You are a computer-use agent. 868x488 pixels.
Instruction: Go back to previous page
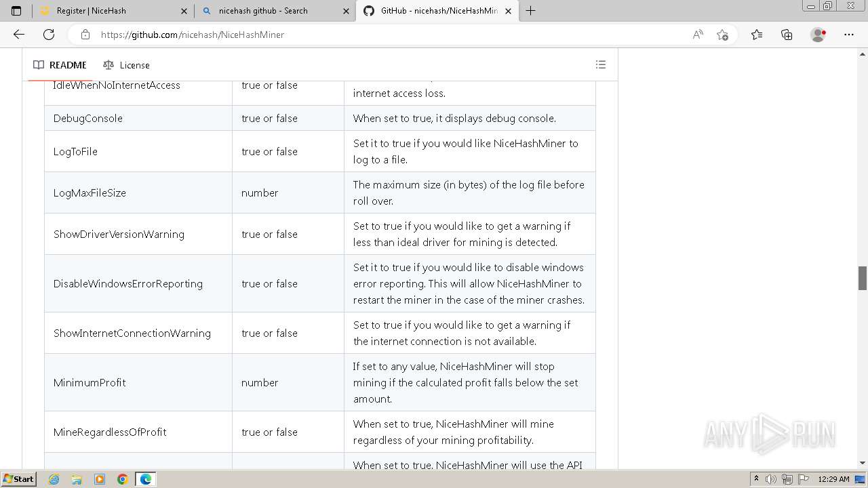pos(19,35)
